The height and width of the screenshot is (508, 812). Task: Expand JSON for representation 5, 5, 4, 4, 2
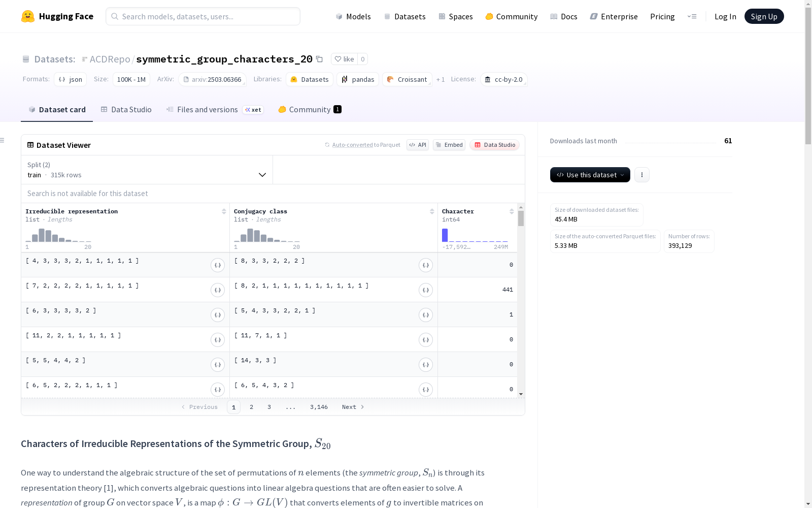pos(218,365)
